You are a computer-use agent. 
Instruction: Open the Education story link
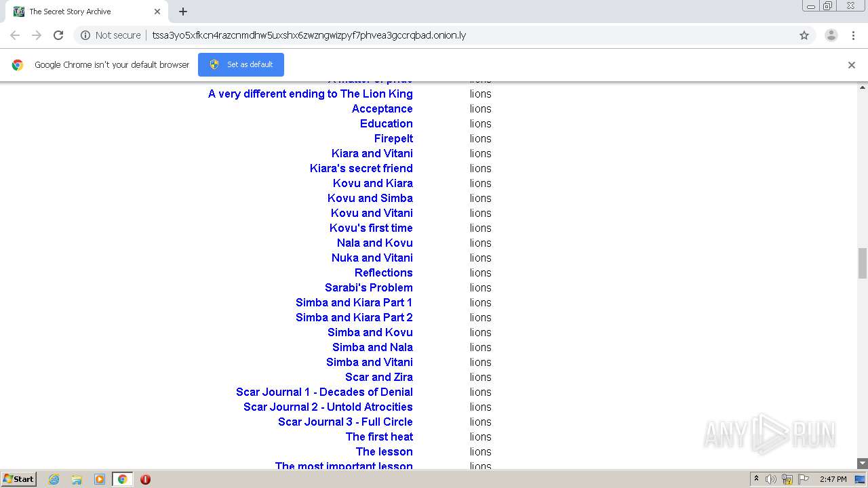[x=386, y=123]
